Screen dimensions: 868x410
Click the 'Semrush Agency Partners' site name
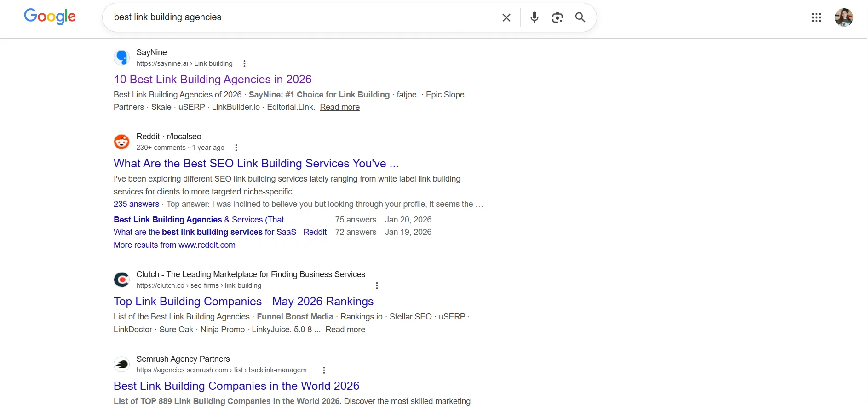pos(183,359)
